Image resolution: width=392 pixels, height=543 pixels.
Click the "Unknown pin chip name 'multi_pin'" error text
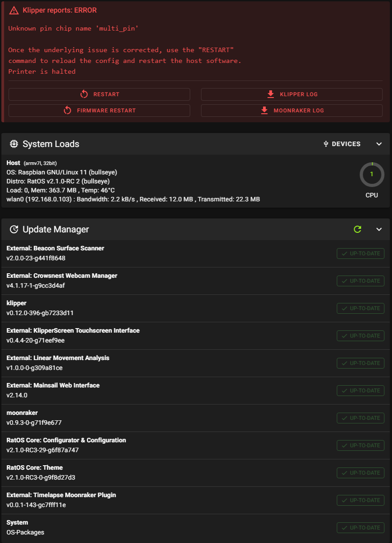(73, 28)
